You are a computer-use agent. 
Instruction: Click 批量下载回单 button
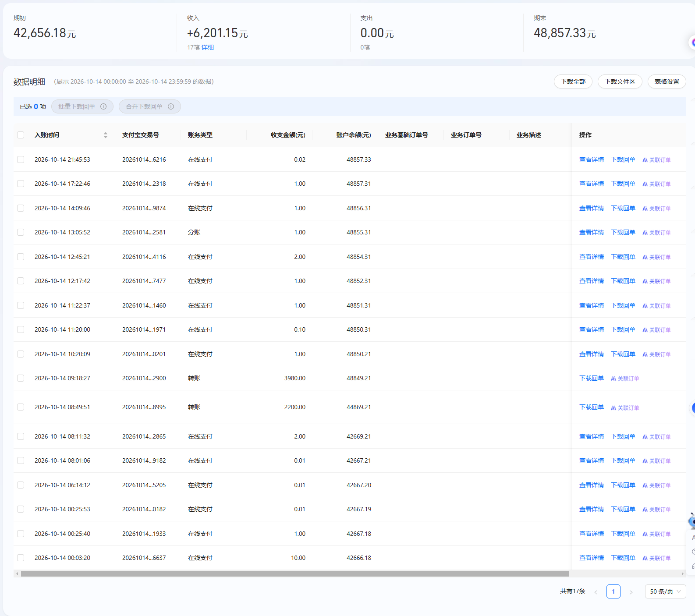[x=82, y=106]
